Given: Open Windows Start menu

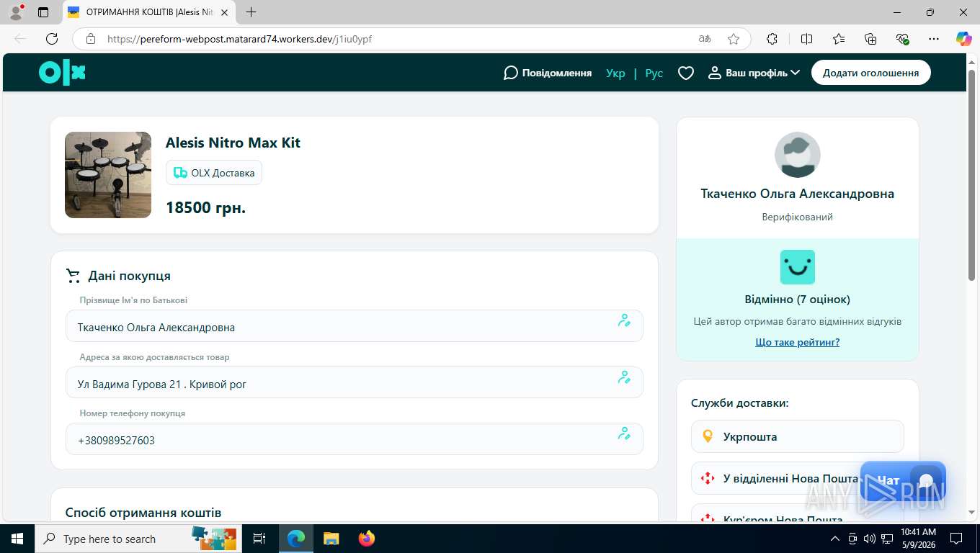Looking at the screenshot, I should click(x=17, y=539).
